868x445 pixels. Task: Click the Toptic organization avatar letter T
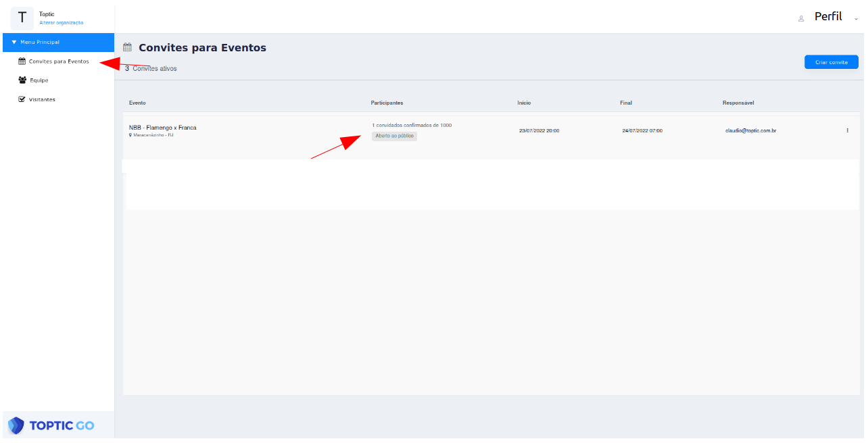pyautogui.click(x=22, y=18)
